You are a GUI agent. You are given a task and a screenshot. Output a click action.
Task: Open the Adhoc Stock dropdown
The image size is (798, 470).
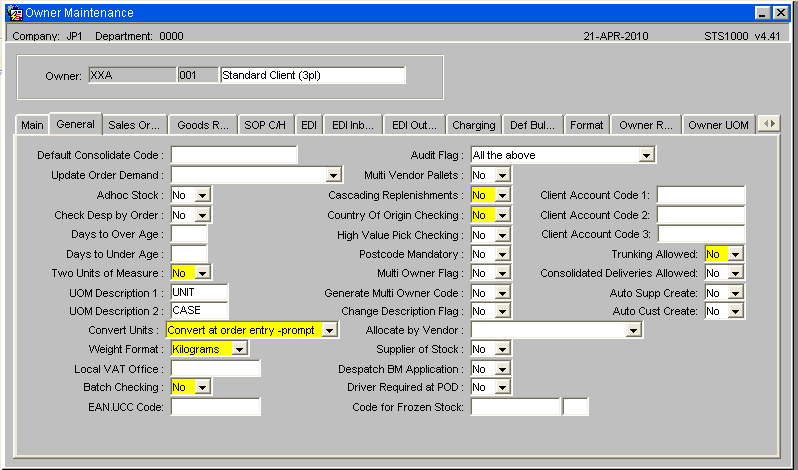pyautogui.click(x=203, y=195)
